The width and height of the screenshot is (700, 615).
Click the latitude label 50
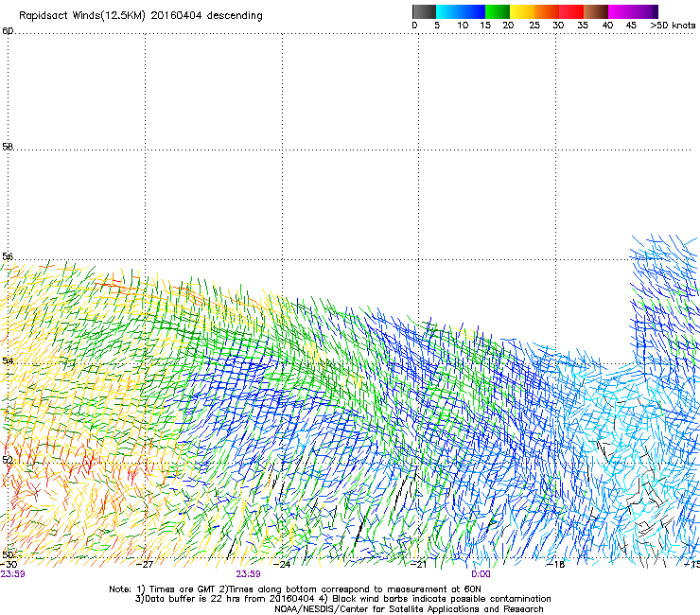[8, 554]
